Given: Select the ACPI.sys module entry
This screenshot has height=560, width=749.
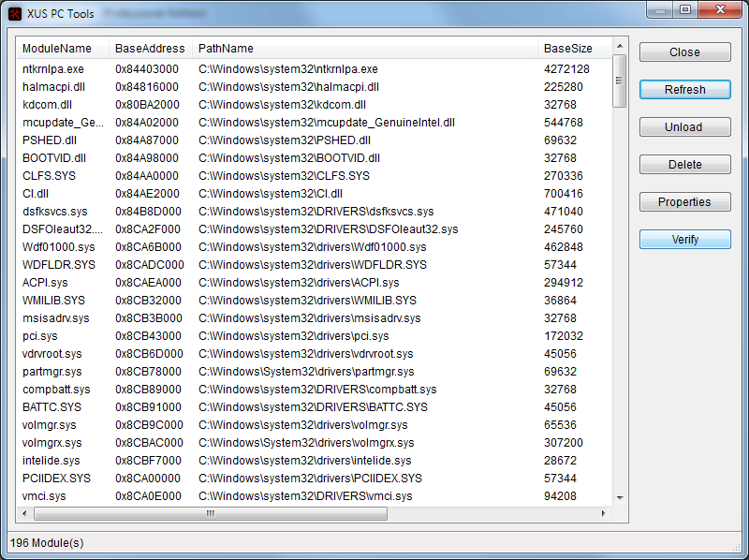Looking at the screenshot, I should tap(45, 283).
